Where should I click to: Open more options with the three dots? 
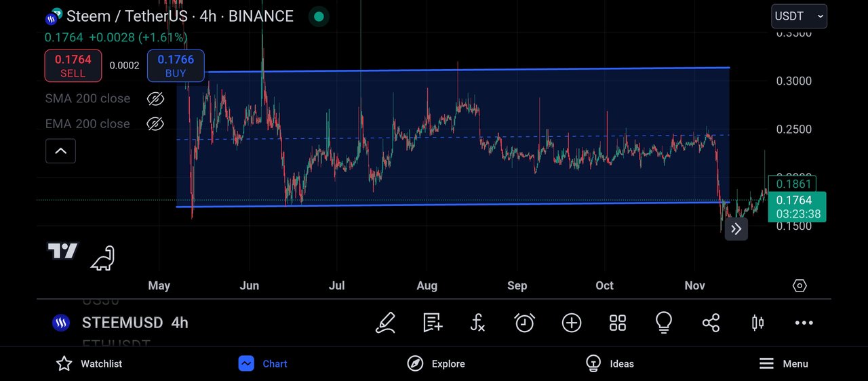(804, 323)
